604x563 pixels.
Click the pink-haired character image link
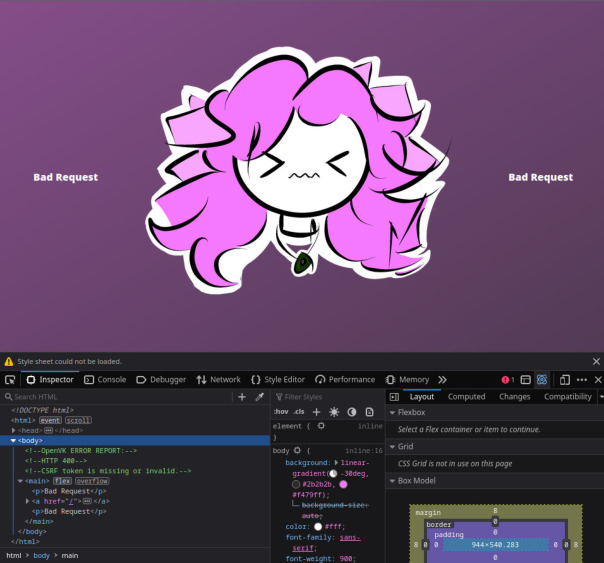click(x=297, y=169)
